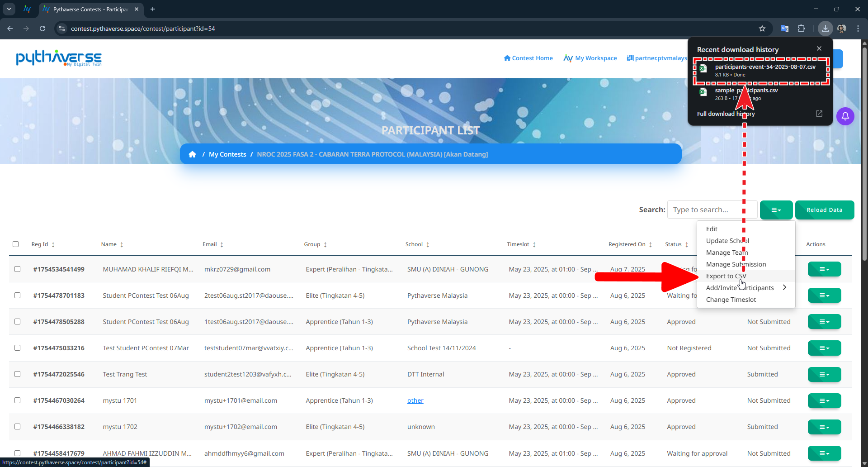Open the Chrome profile avatar
The height and width of the screenshot is (467, 868).
841,29
